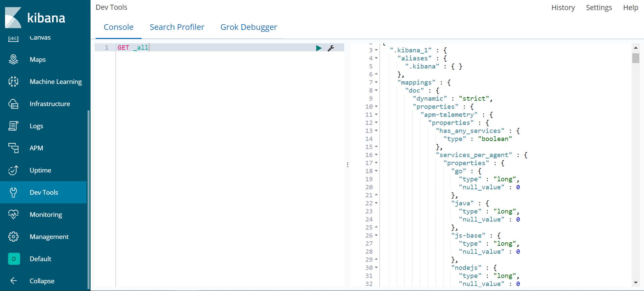Click "nodejs" key on line 30
The height and width of the screenshot is (291, 644).
tap(466, 268)
